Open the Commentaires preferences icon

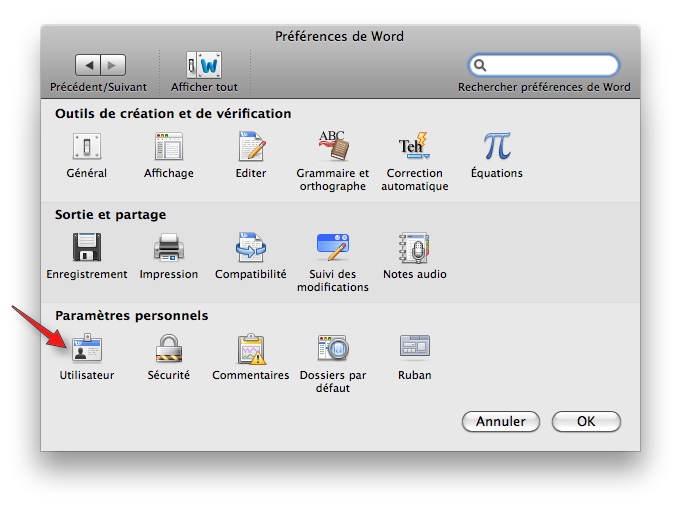click(251, 349)
